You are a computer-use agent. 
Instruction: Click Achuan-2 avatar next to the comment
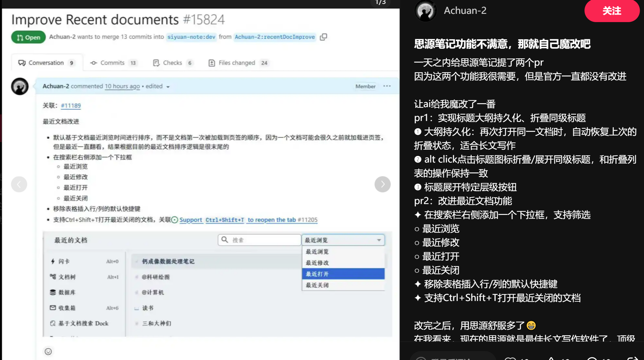click(20, 86)
